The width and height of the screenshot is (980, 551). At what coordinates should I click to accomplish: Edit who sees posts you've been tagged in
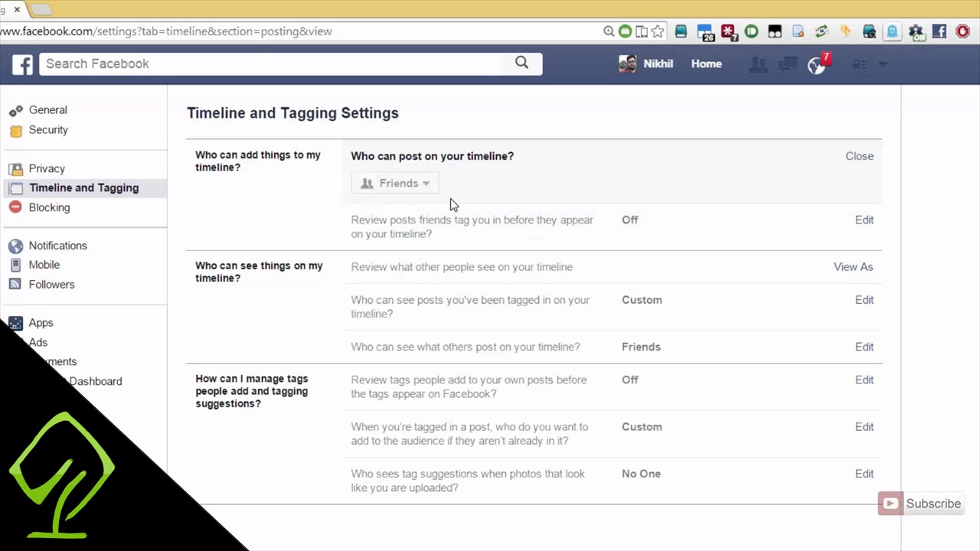click(864, 300)
